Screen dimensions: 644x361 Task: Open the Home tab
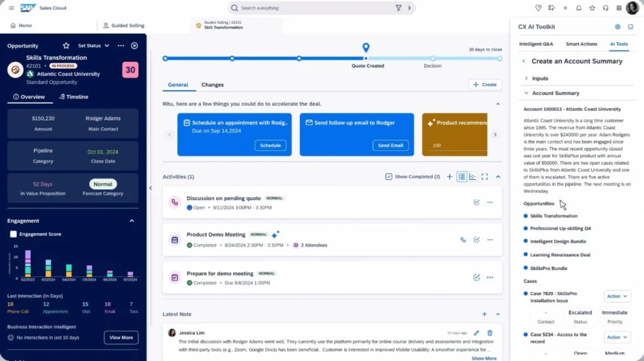point(21,25)
